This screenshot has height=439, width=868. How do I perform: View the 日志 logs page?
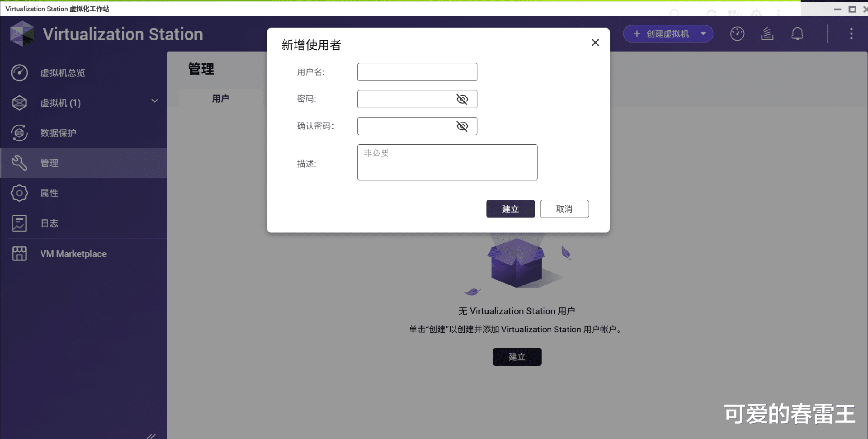tap(49, 223)
